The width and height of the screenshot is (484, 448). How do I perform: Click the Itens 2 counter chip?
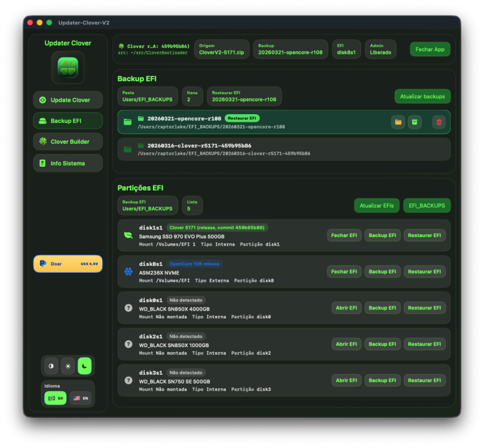[x=192, y=97]
